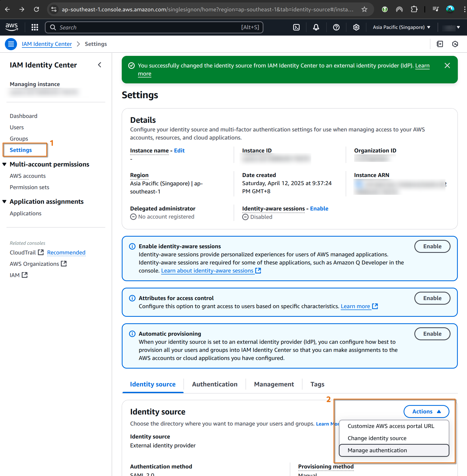Viewport: 467px width, 476px height.
Task: Open the help question mark icon
Action: click(336, 27)
